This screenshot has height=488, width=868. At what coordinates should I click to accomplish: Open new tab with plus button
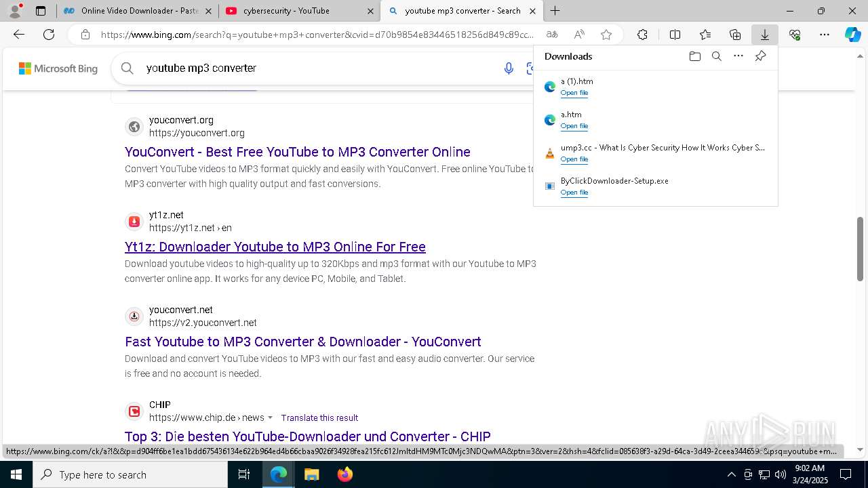click(555, 11)
